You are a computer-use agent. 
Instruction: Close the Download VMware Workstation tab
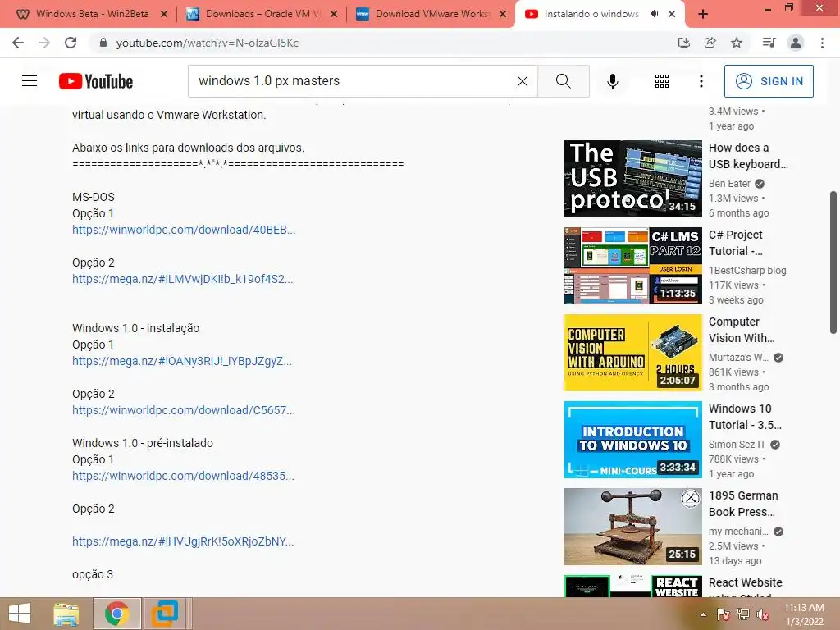point(503,14)
